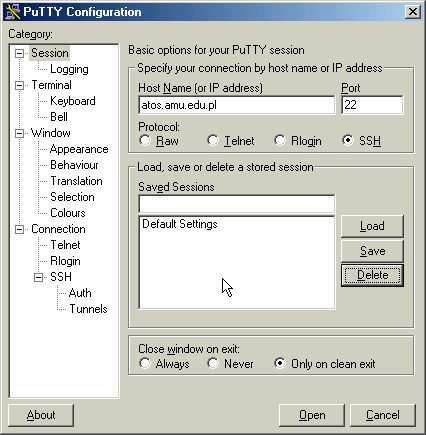Open the Window category

pos(51,133)
